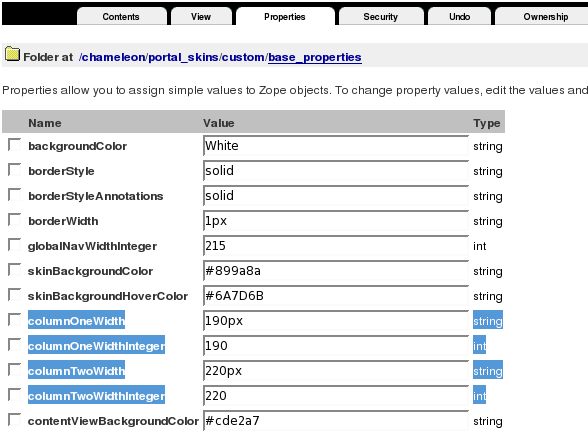The image size is (588, 434).
Task: Tick the checkbox next to borderWidth
Action: [x=15, y=220]
